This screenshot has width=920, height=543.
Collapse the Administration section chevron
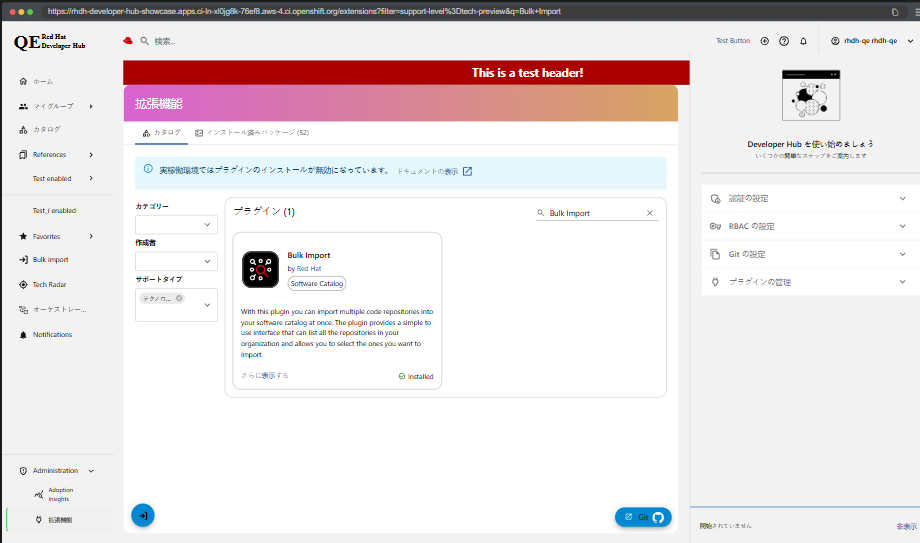91,471
